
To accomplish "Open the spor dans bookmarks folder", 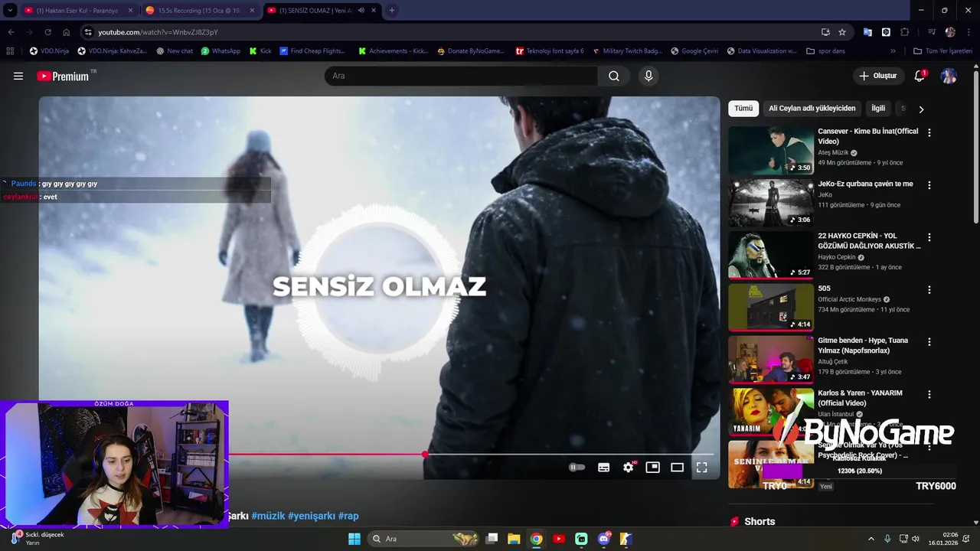I will 826,51.
